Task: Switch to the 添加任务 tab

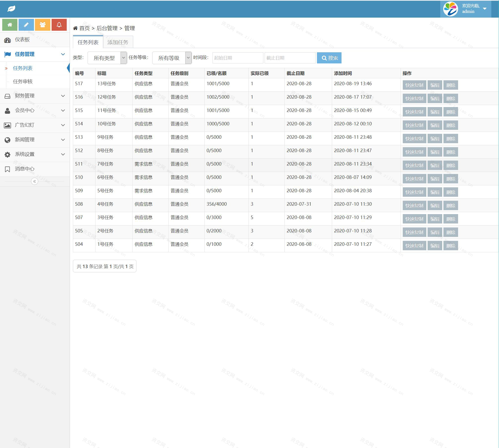Action: (x=118, y=42)
